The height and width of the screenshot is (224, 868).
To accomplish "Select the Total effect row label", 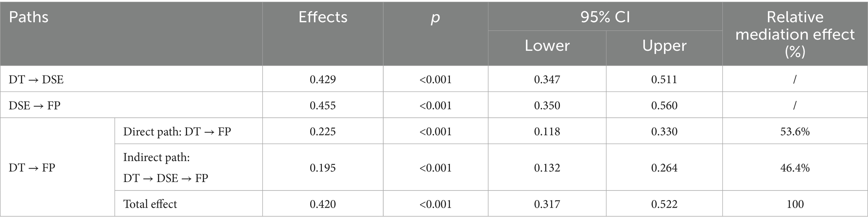I will pos(150,204).
